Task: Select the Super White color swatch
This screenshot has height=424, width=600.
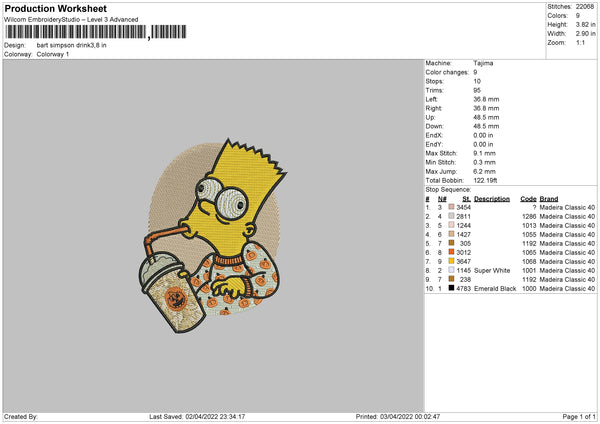Action: (452, 270)
